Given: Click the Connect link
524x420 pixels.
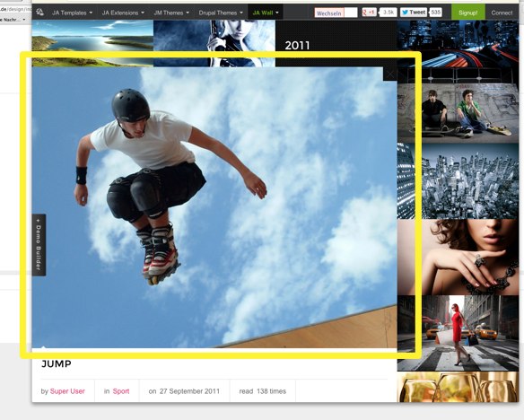Looking at the screenshot, I should [x=502, y=13].
